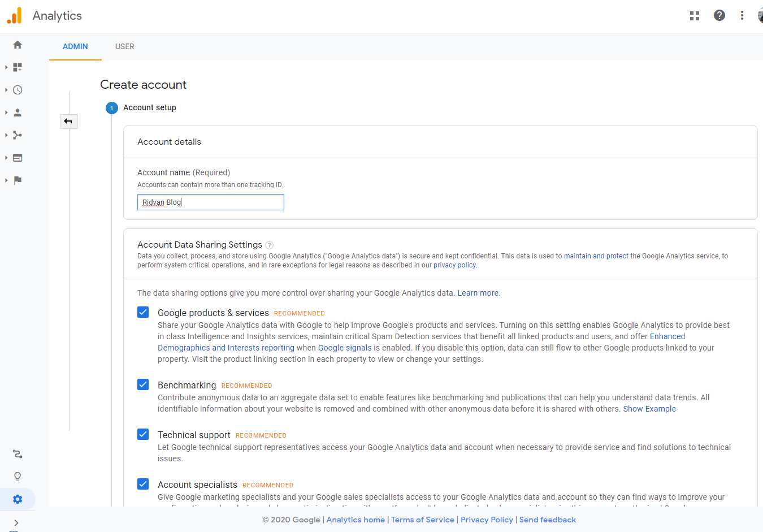Open the Admin gear icon

point(18,499)
